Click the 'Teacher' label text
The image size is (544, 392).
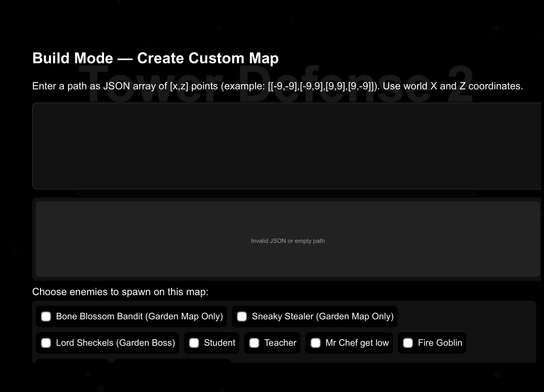point(280,343)
